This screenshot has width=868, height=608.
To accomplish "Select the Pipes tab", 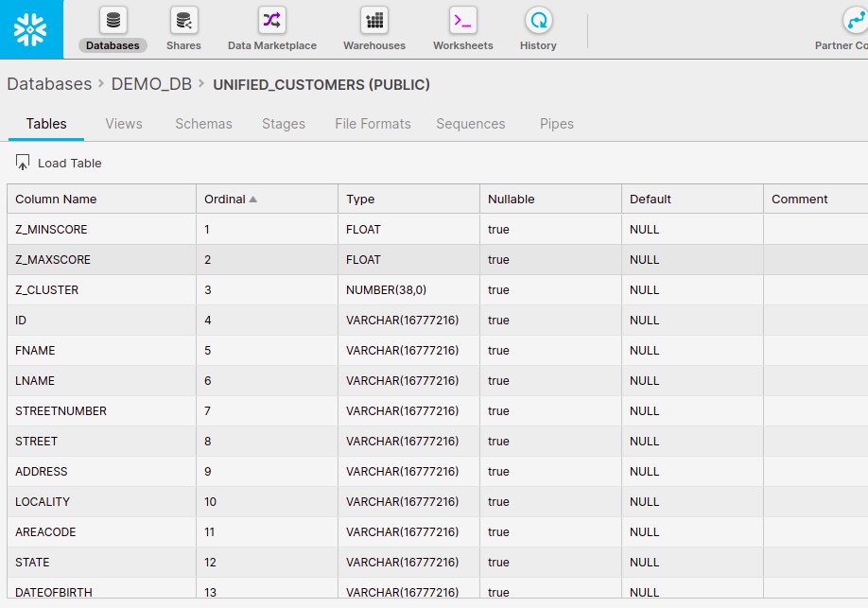I will [x=557, y=124].
